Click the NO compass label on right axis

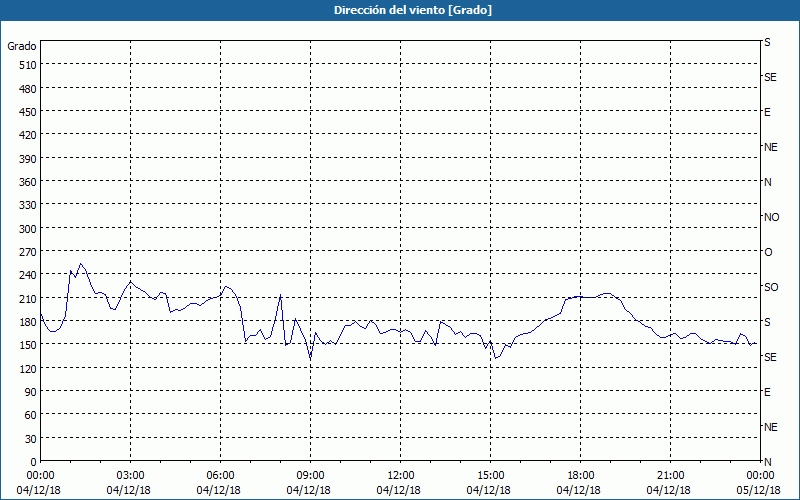coord(771,217)
